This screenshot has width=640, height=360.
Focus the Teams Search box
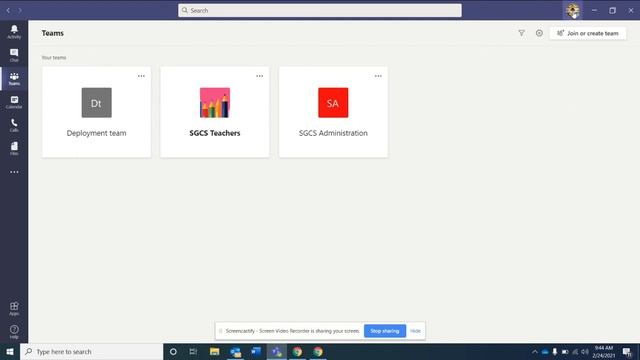pyautogui.click(x=320, y=10)
